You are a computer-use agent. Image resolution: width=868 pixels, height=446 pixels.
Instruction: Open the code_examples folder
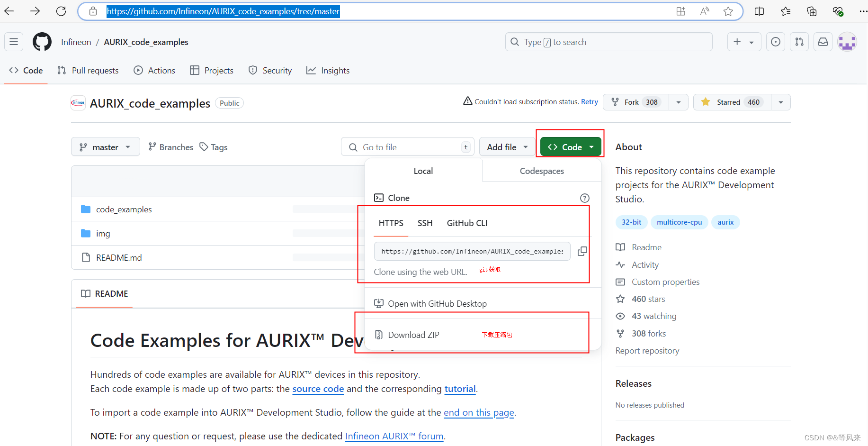[x=124, y=209]
